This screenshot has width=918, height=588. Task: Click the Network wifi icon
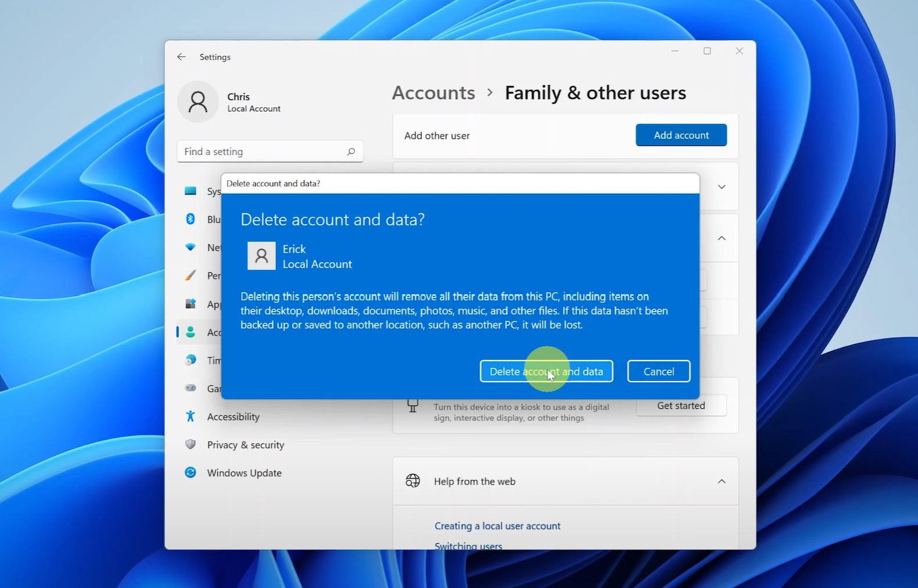(191, 248)
